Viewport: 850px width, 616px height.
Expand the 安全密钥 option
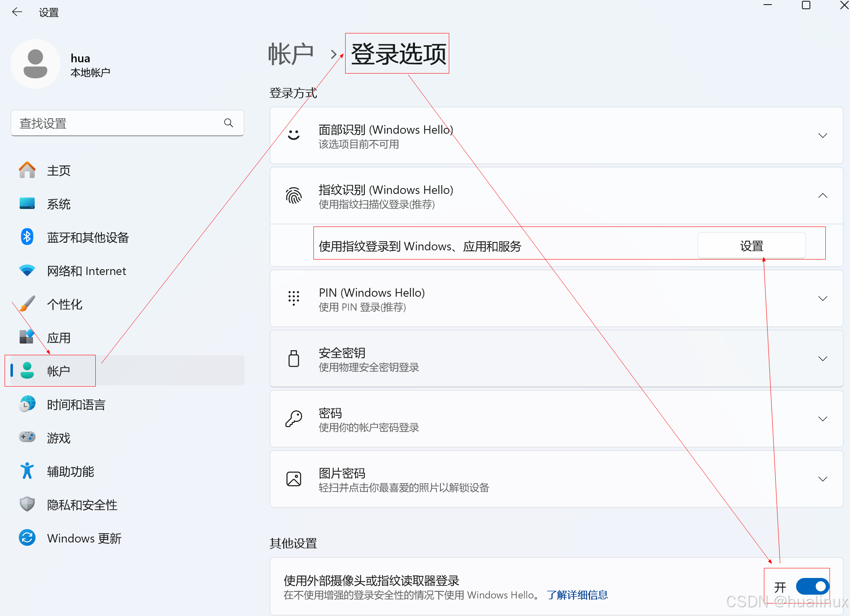point(822,359)
